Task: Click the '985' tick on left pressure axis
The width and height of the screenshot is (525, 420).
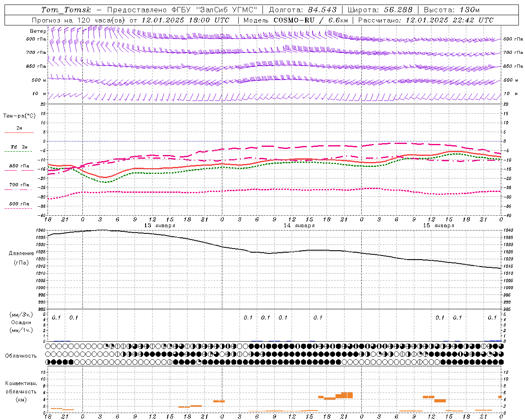Action: click(41, 309)
